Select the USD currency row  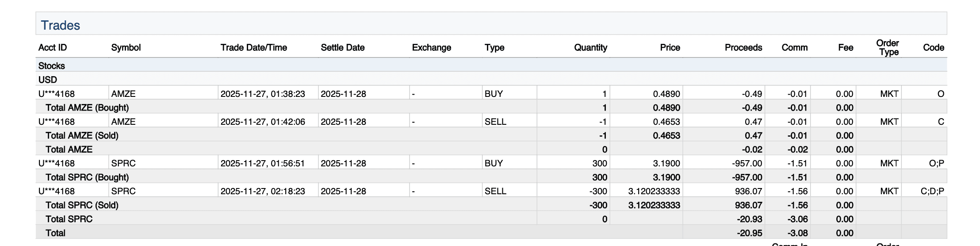(x=48, y=80)
